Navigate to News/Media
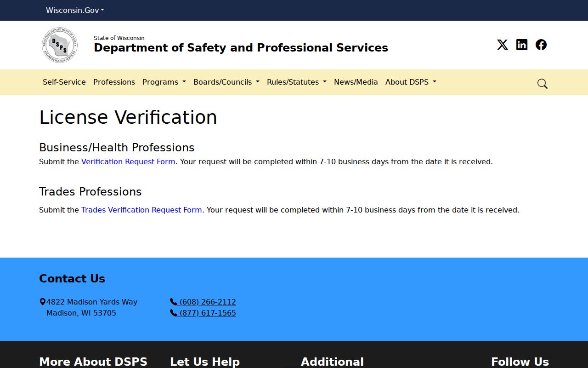 click(356, 82)
